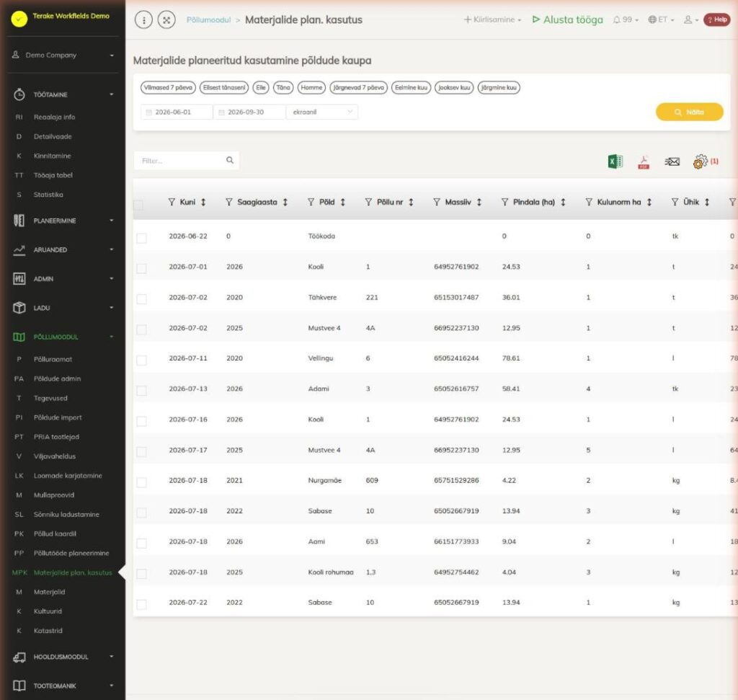Viewport: 738px width, 700px height.
Task: Expand the ARUANDED sidebar section
Action: pyautogui.click(x=63, y=250)
